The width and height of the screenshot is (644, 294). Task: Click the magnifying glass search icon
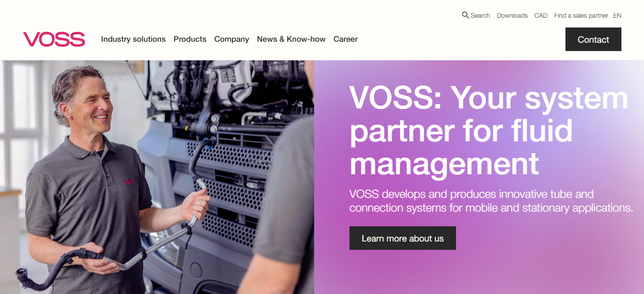pyautogui.click(x=465, y=15)
